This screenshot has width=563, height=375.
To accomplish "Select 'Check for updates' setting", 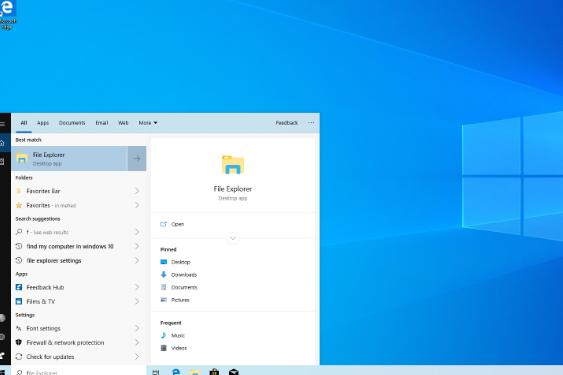I will coord(50,357).
